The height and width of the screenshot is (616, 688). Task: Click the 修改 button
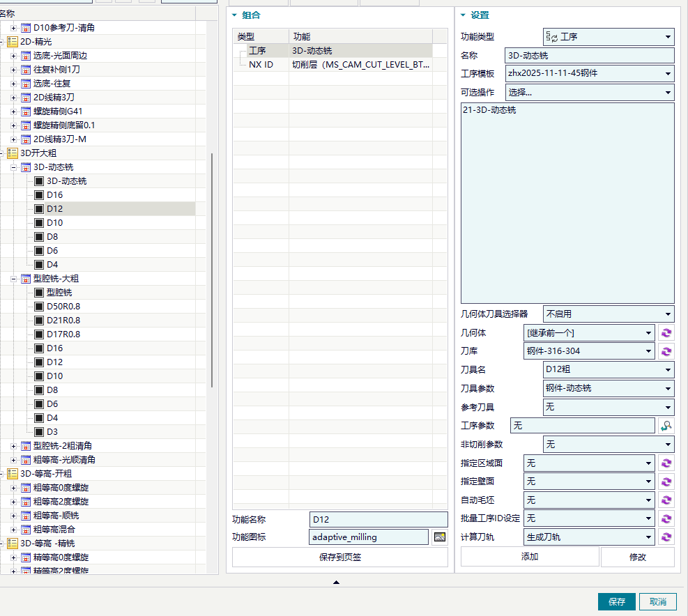coord(638,557)
